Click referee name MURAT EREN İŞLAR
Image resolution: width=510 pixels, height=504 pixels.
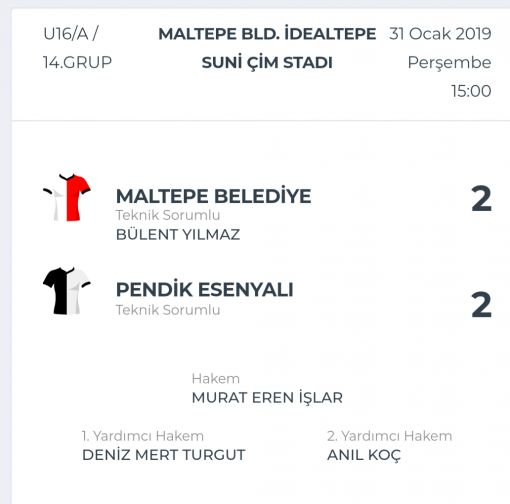click(x=267, y=397)
